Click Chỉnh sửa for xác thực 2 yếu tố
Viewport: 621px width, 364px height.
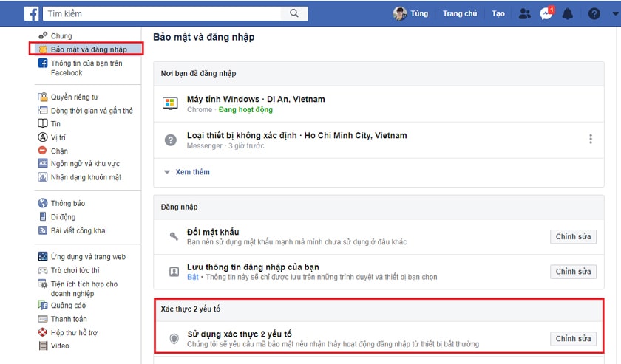pos(573,339)
